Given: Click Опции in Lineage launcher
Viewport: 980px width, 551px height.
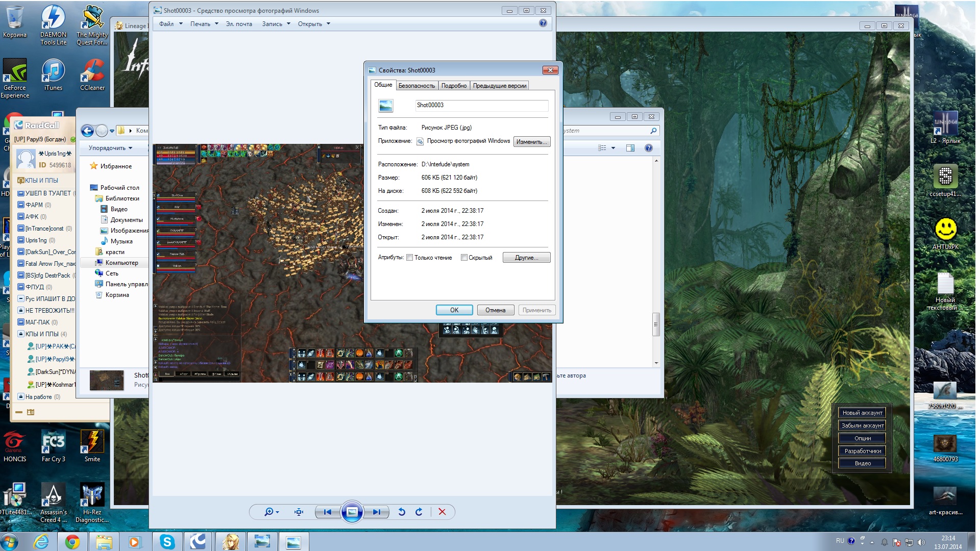Looking at the screenshot, I should 862,438.
